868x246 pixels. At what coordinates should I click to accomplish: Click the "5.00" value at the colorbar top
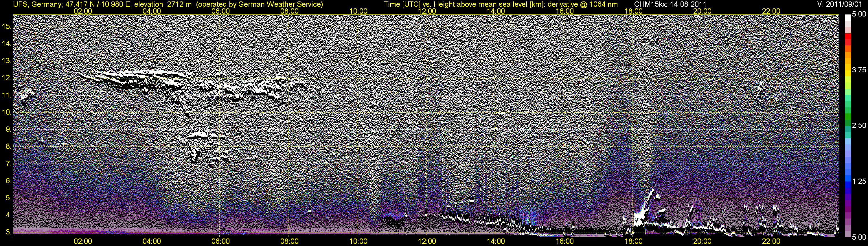coord(859,14)
